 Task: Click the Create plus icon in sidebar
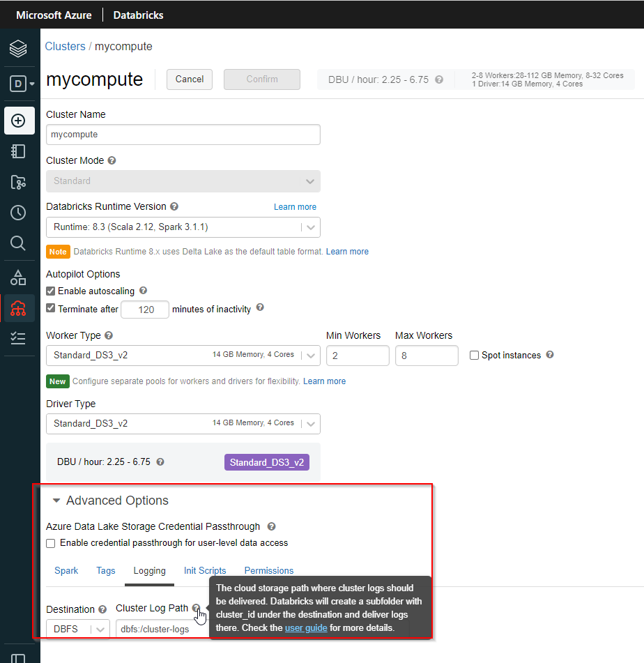coord(19,121)
